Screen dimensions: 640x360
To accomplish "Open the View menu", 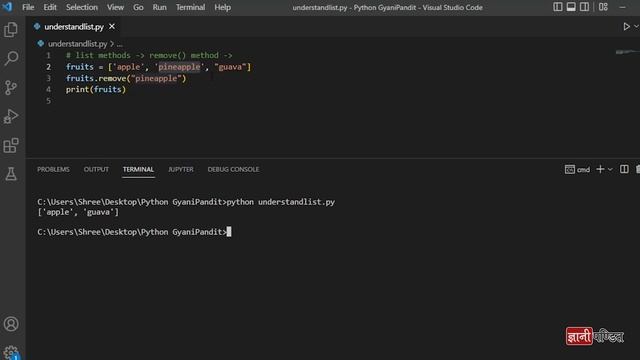I will point(116,7).
